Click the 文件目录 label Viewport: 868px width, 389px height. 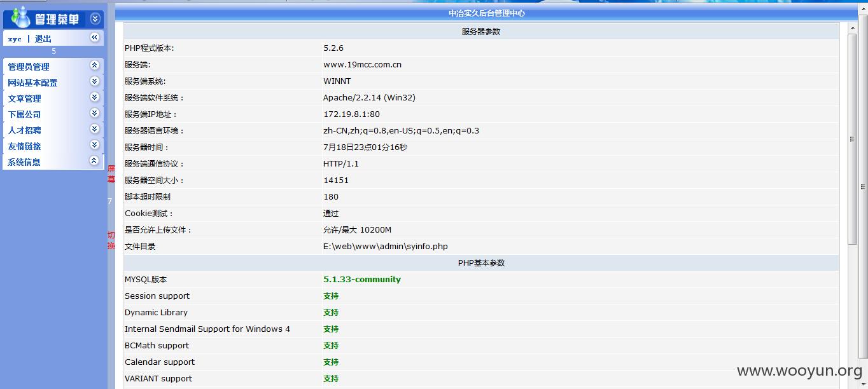(140, 247)
